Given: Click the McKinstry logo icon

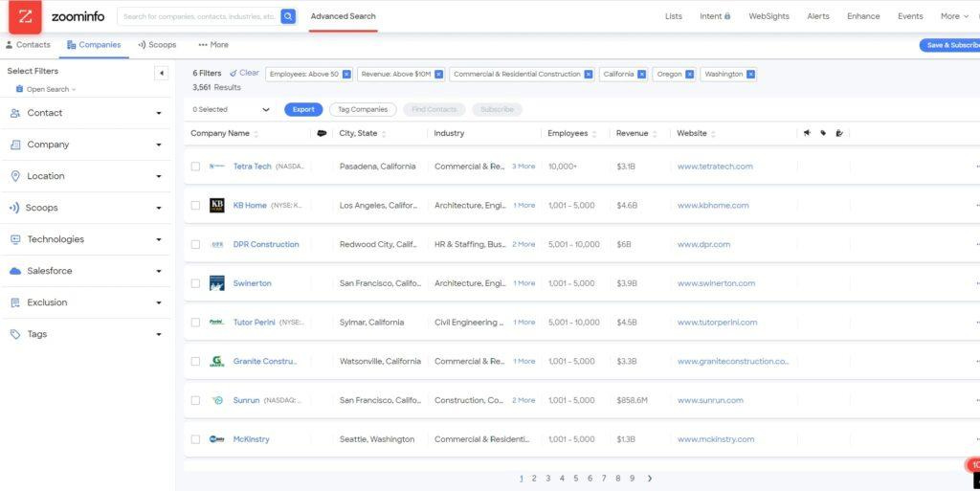Looking at the screenshot, I should [217, 439].
